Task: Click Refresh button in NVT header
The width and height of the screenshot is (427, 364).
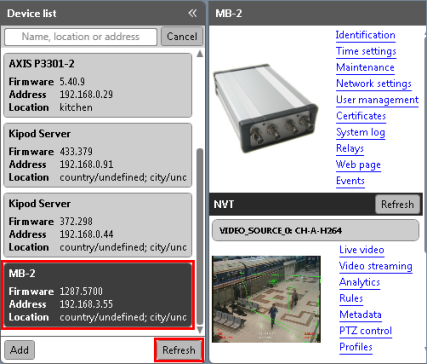Action: point(398,204)
